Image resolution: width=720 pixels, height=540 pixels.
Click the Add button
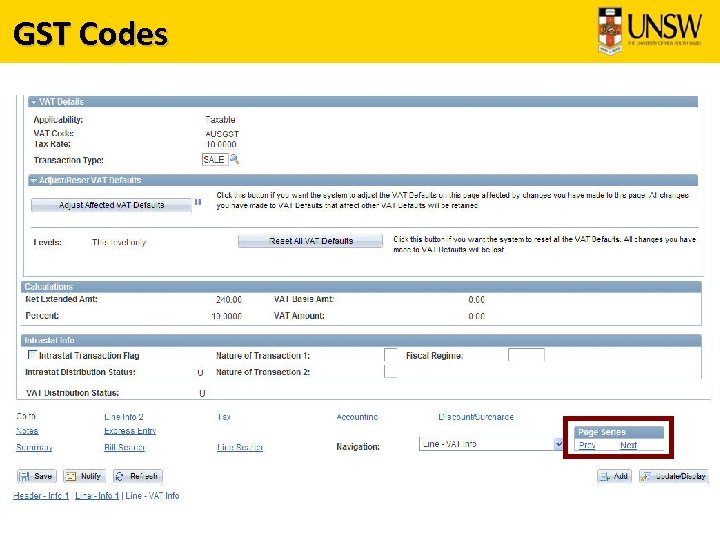coord(614,476)
